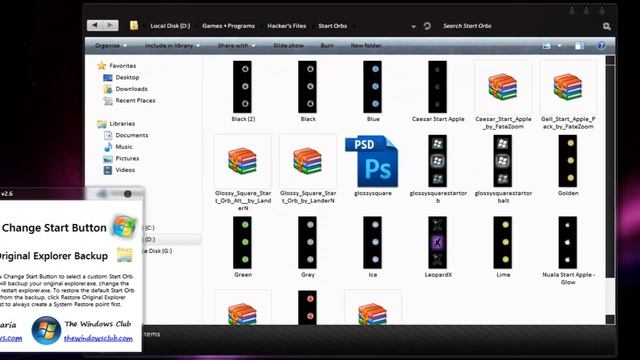Click Restore Original Explorer Backup folder icon
Screen dimensions: 640x360
pyautogui.click(x=124, y=255)
